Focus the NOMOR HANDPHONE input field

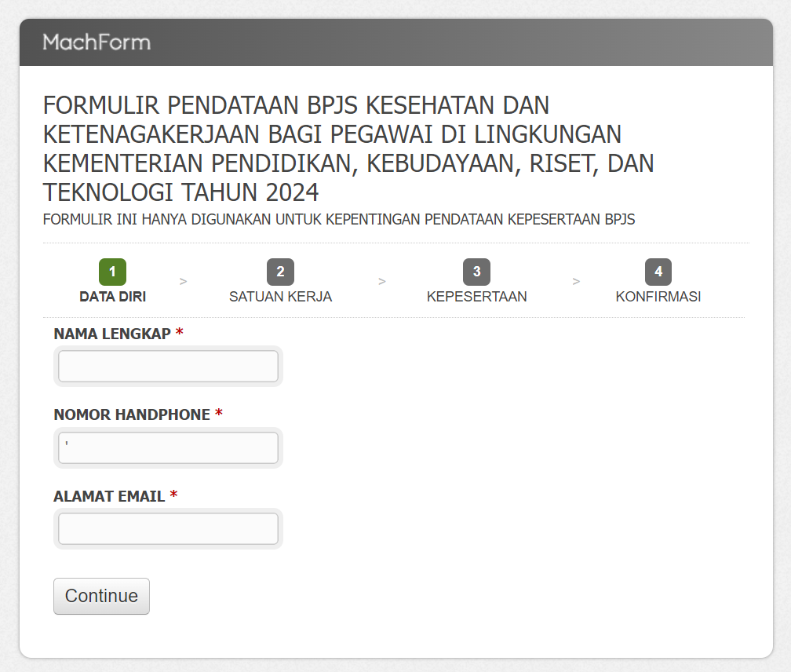click(168, 447)
